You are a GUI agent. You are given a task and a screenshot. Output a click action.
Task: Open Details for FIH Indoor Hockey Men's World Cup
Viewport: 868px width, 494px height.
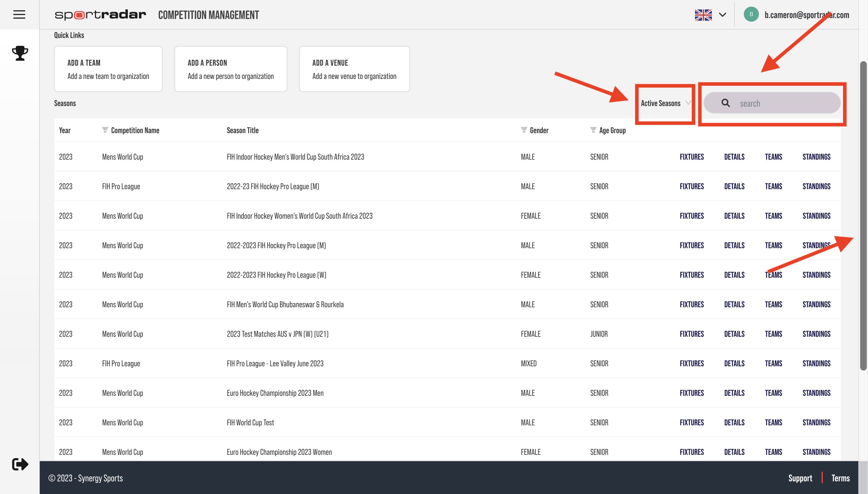tap(734, 157)
